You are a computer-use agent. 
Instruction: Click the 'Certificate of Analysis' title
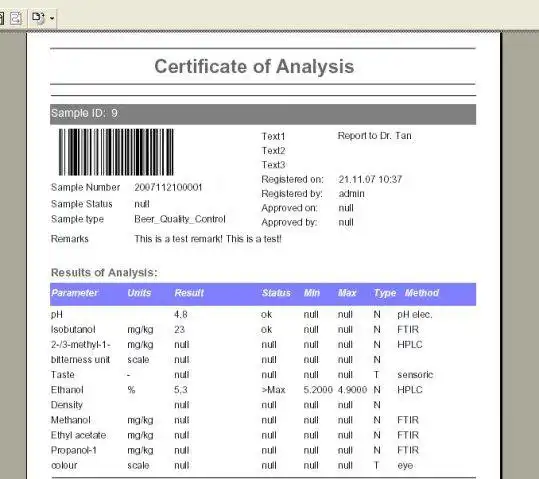coord(254,66)
